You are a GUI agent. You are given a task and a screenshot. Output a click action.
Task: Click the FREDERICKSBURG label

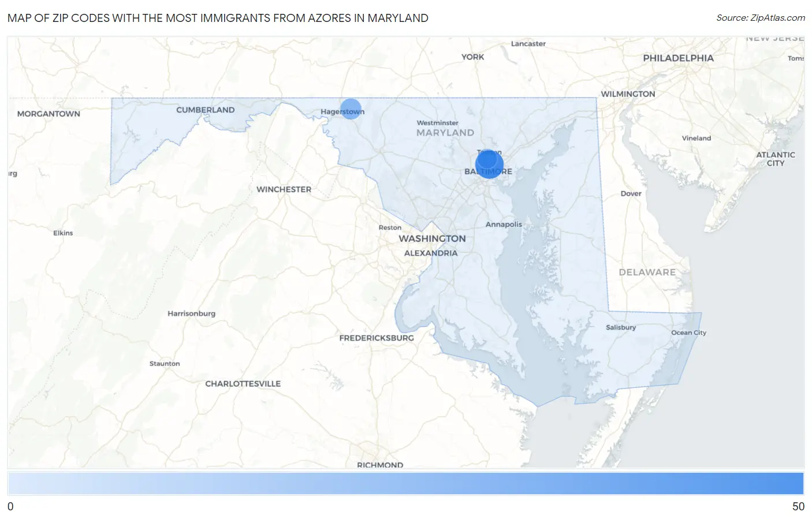coord(377,338)
